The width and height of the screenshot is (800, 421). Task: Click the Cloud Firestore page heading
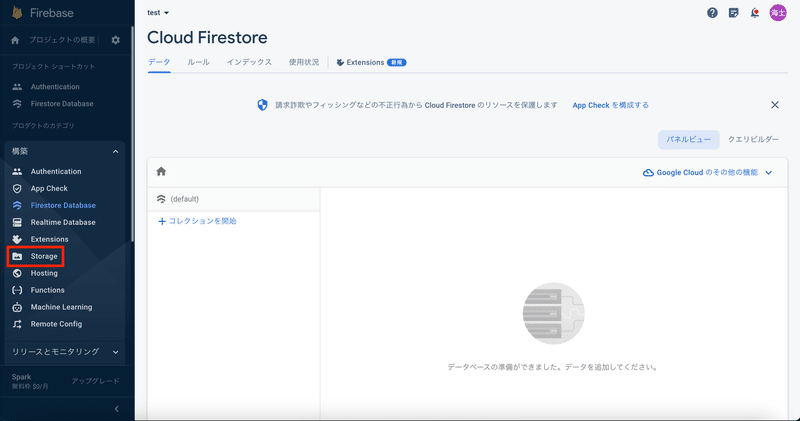pyautogui.click(x=207, y=37)
